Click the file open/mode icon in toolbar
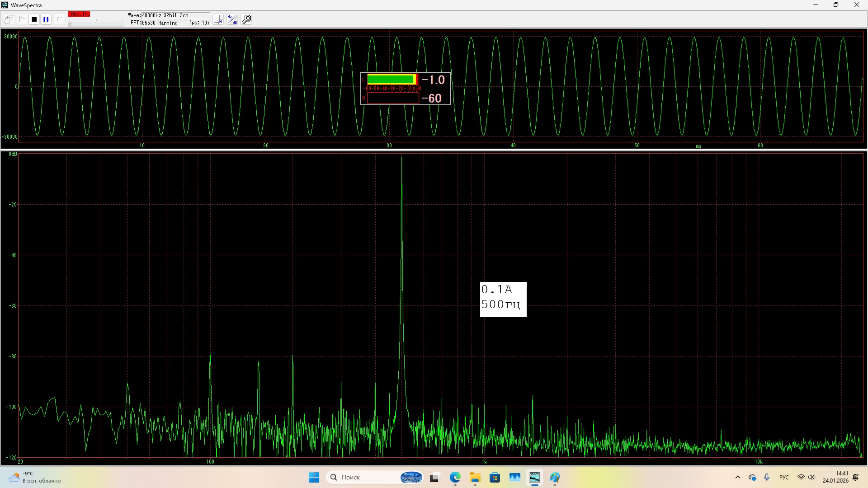Screen dimensions: 868x488 [x=9, y=19]
